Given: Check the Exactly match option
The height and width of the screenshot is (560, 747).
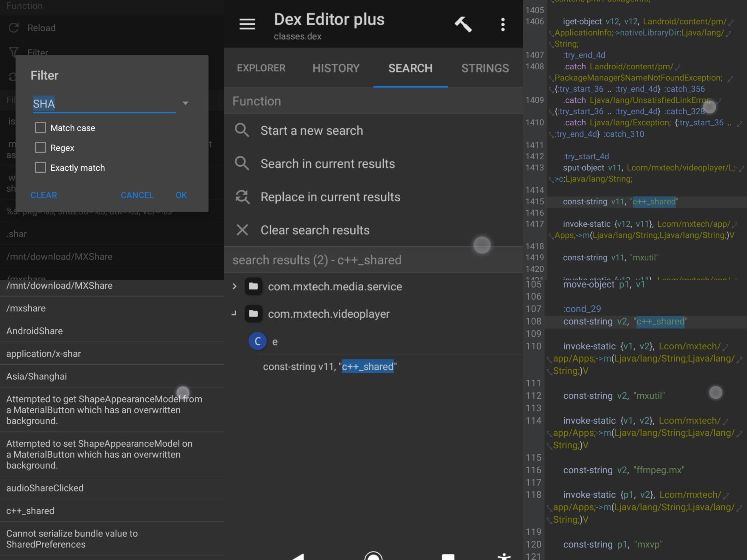Looking at the screenshot, I should (41, 167).
